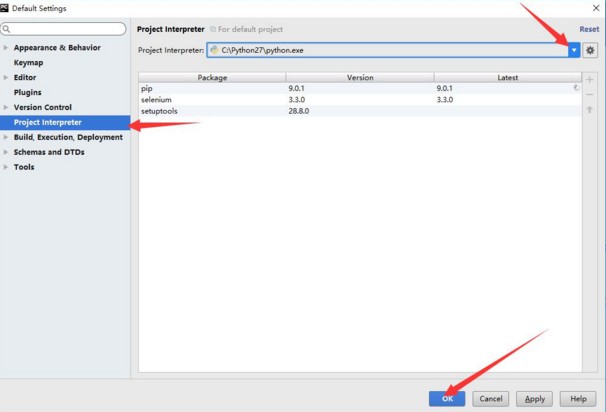Screen dimensions: 606x412
Task: Click the uninstall package minus icon
Action: [589, 95]
